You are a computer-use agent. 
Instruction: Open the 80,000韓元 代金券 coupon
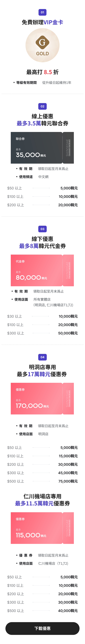(42, 270)
